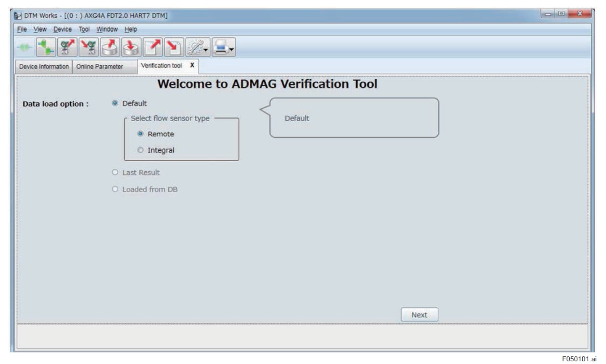
Task: Close the DTM Works window
Action: click(580, 15)
